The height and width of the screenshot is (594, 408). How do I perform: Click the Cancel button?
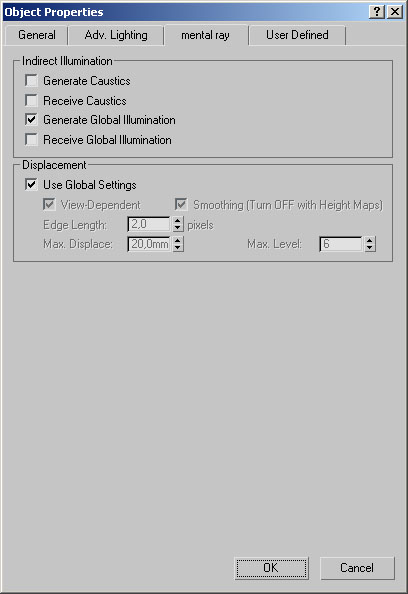(357, 568)
